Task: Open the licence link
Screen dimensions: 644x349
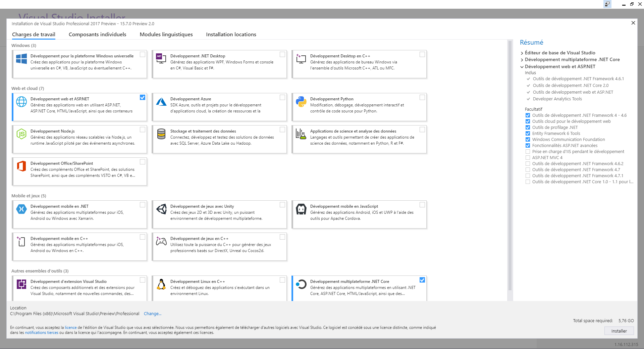Action: [x=70, y=328]
